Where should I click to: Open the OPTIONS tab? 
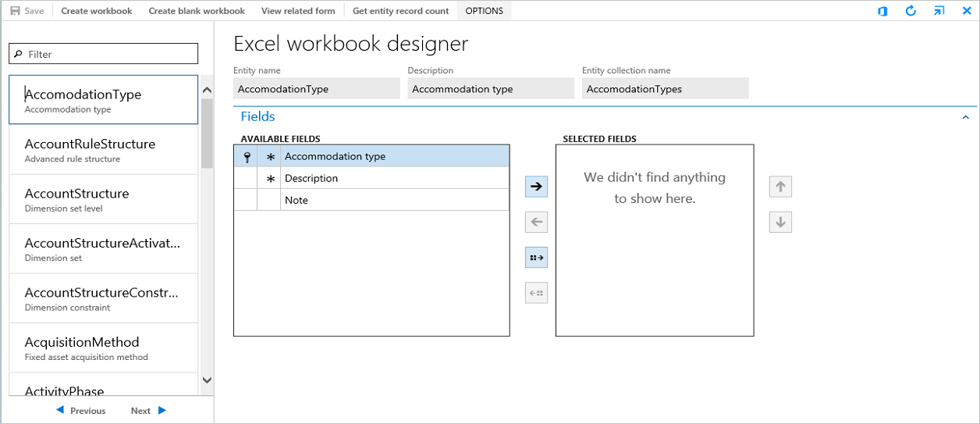(485, 11)
